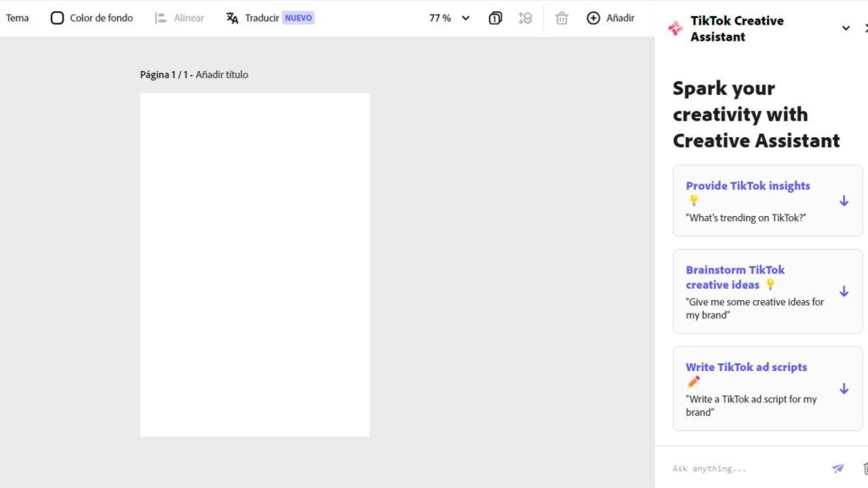Viewport: 868px width, 488px height.
Task: Select the blank white page canvas
Action: 254,264
